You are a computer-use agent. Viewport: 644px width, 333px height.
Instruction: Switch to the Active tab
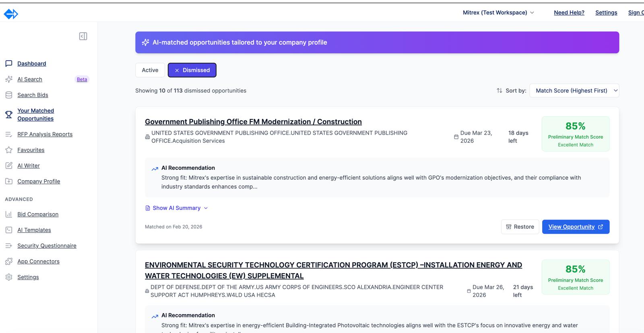150,70
